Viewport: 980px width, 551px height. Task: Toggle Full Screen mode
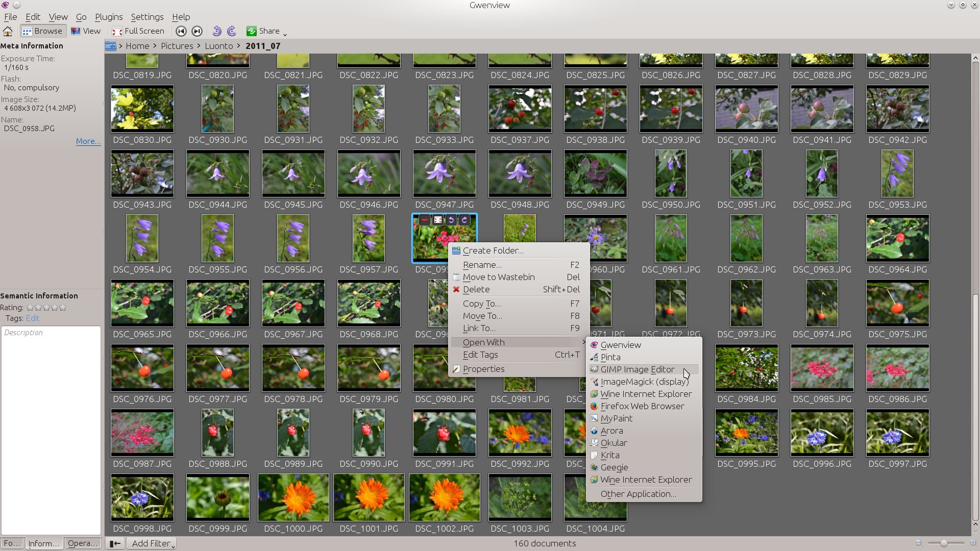tap(138, 31)
